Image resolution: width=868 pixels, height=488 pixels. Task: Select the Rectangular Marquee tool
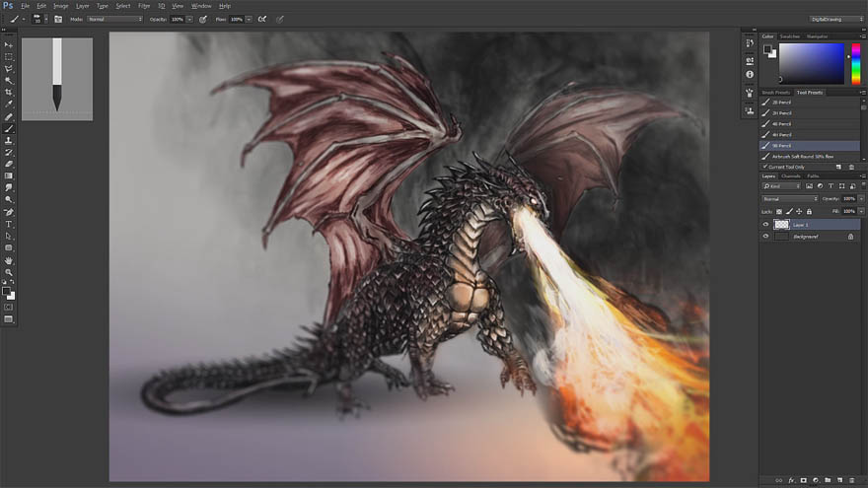tap(8, 57)
